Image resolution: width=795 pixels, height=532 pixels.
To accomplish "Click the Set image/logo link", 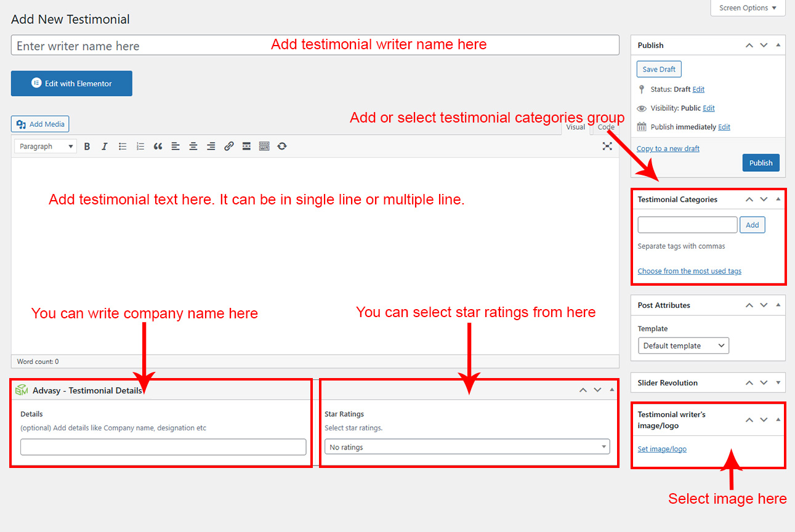I will (x=662, y=449).
